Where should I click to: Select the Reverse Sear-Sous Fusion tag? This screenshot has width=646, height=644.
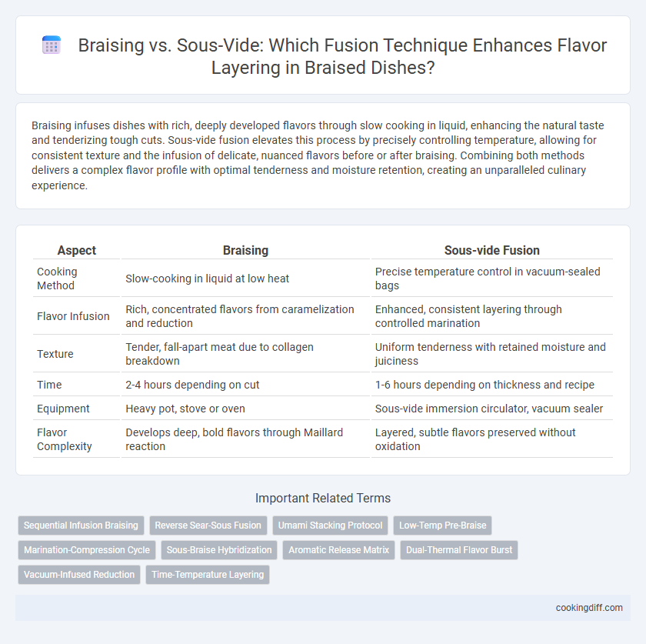[x=208, y=526]
